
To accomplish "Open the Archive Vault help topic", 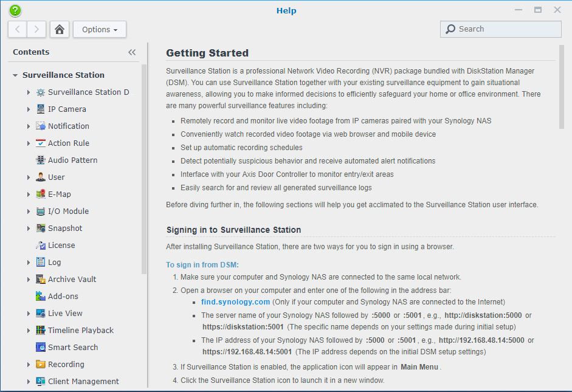I will coord(72,280).
